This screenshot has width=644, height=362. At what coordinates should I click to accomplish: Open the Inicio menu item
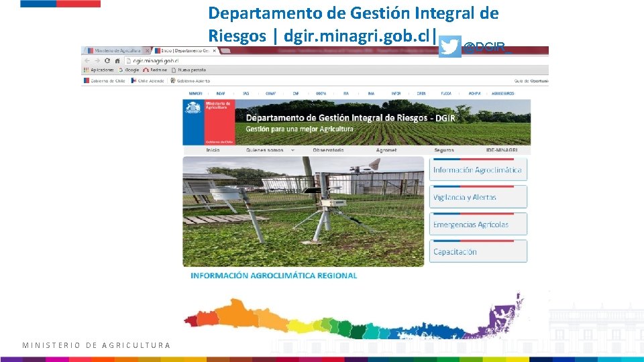click(x=213, y=150)
